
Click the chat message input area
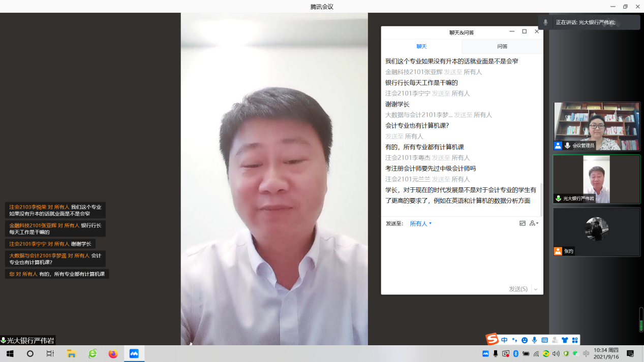click(462, 254)
